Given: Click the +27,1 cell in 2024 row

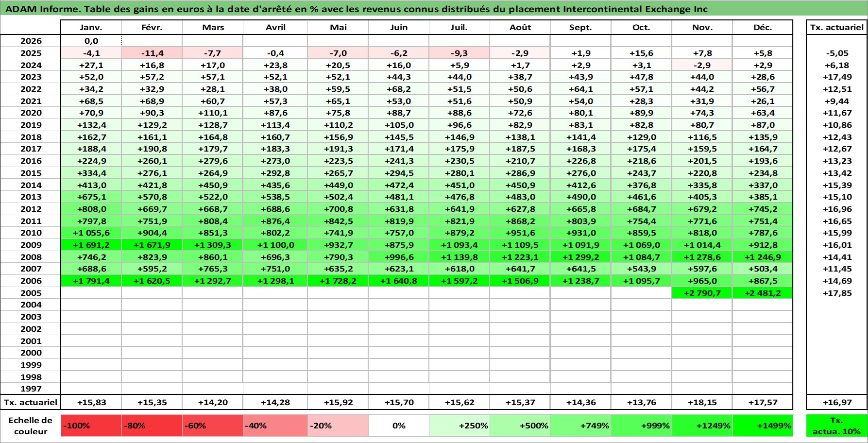Looking at the screenshot, I should 91,65.
